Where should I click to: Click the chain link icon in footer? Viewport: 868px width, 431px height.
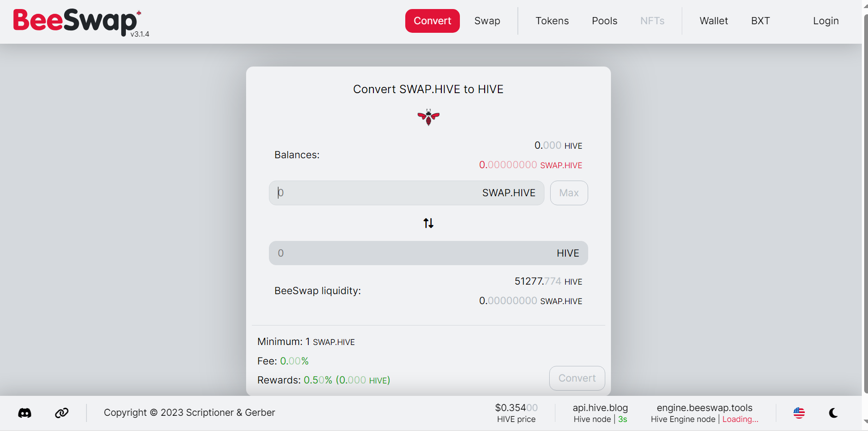(62, 413)
